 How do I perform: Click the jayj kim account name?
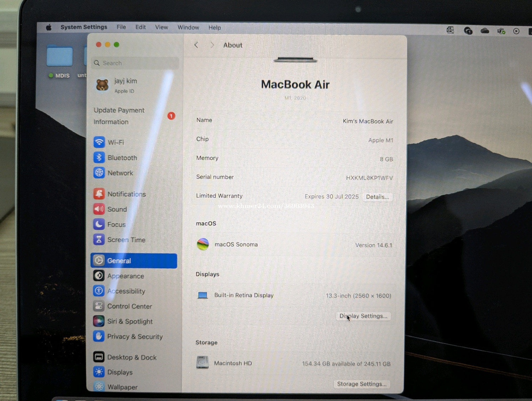click(126, 81)
